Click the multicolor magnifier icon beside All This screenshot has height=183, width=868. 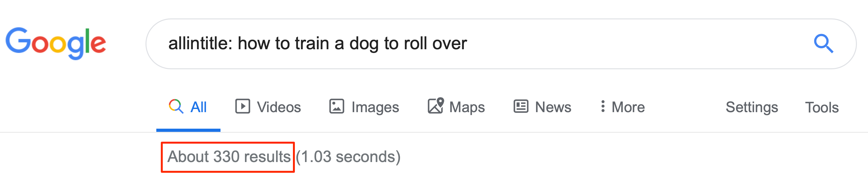[x=176, y=106]
